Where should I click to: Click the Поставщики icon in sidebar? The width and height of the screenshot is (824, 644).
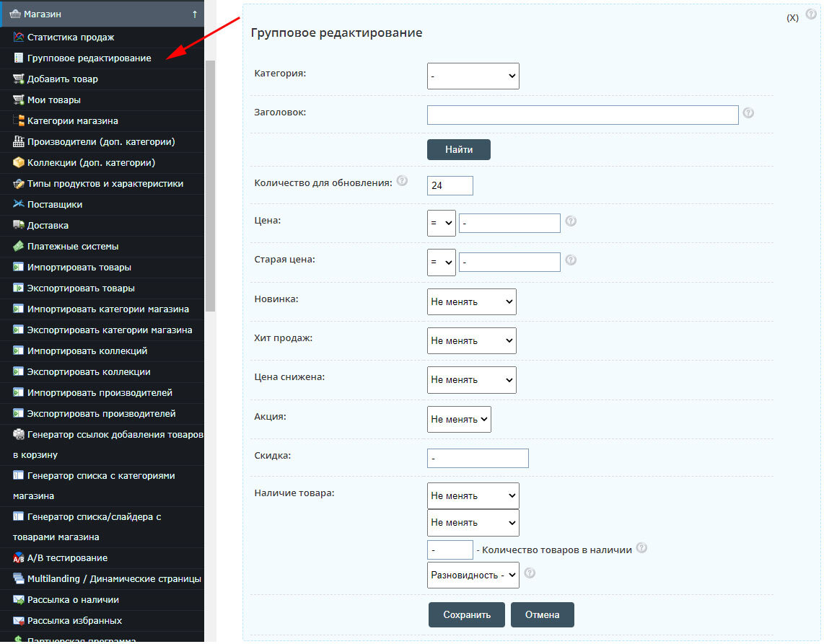click(19, 205)
